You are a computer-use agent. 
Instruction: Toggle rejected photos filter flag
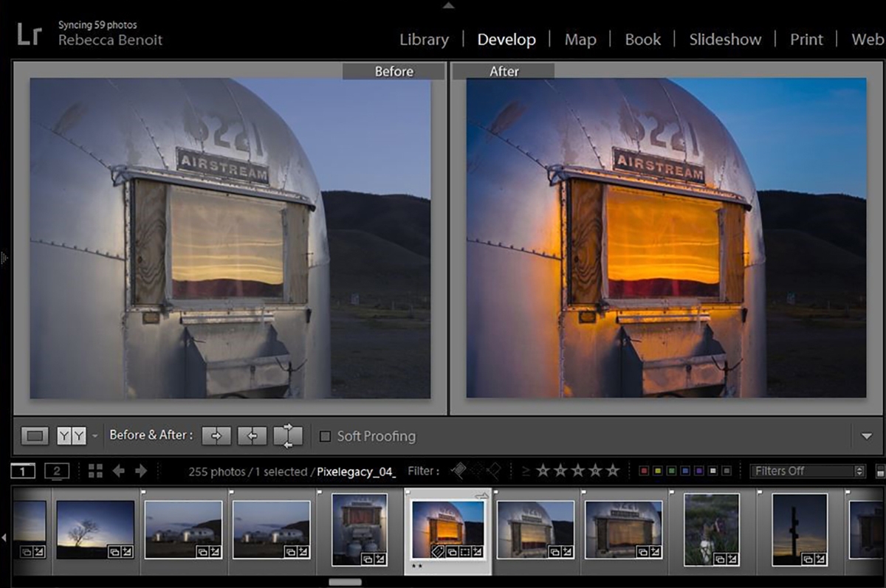[494, 469]
